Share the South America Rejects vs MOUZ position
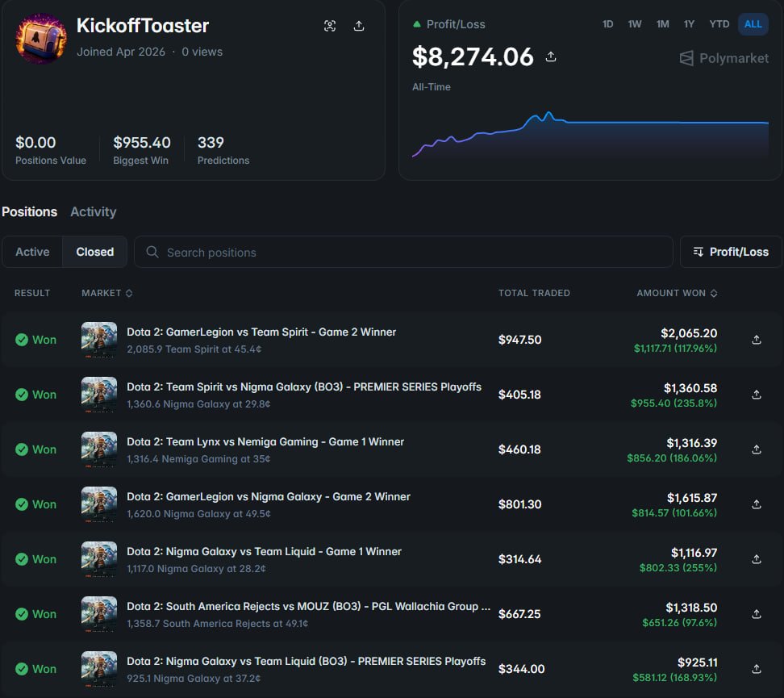Screen dimensions: 784x698 [757, 614]
